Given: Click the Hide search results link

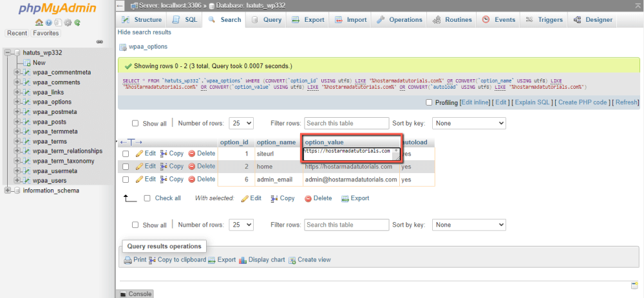Looking at the screenshot, I should click(144, 32).
